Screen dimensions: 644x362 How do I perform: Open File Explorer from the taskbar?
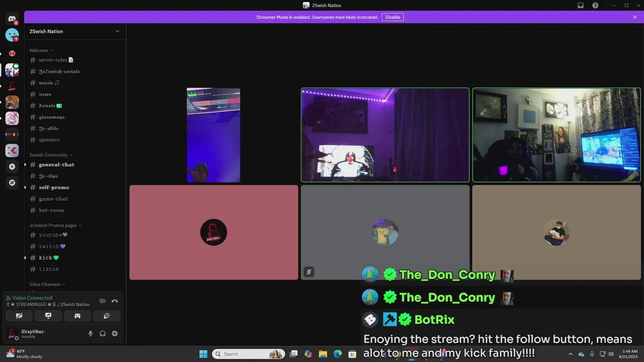point(323,354)
